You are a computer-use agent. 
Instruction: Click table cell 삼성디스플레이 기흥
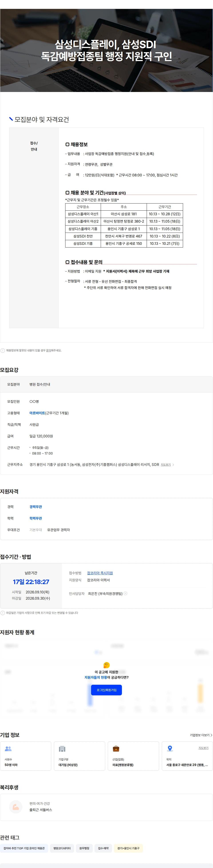tap(83, 229)
